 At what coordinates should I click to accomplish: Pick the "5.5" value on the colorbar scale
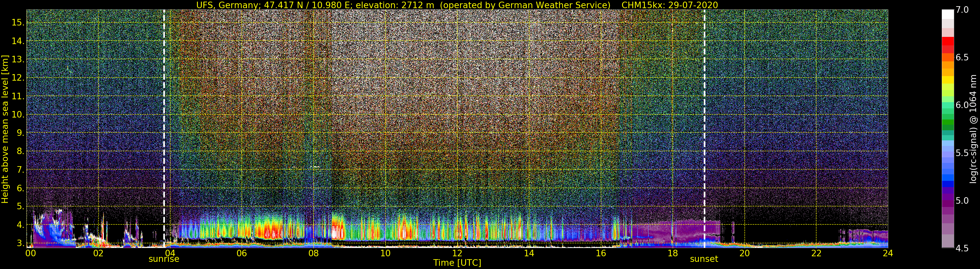point(962,153)
